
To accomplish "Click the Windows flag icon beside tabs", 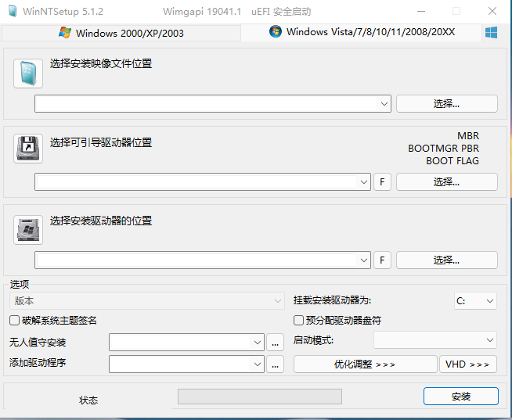I will coord(491,33).
